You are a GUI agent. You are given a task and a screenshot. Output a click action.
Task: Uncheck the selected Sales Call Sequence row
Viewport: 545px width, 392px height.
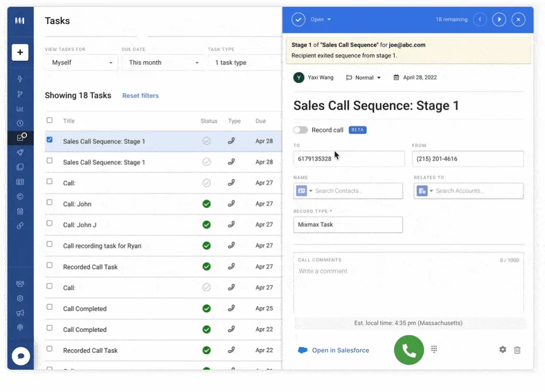pos(49,140)
